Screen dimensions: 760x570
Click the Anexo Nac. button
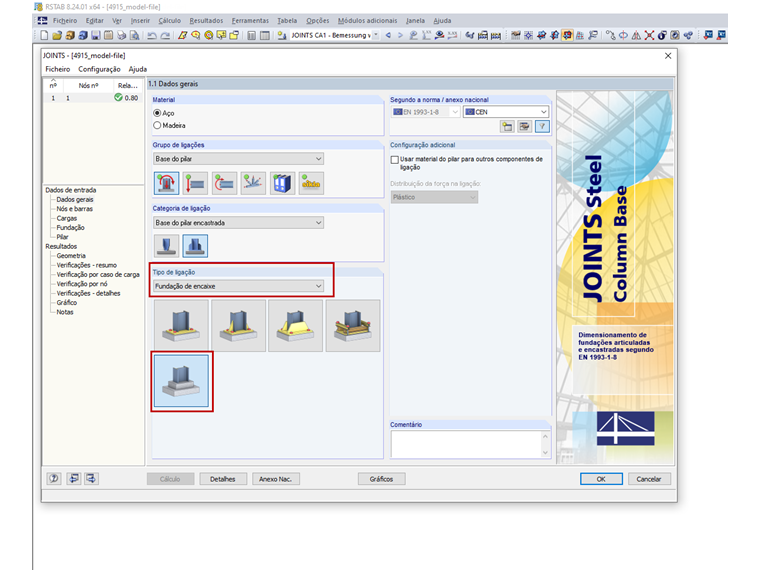[275, 479]
